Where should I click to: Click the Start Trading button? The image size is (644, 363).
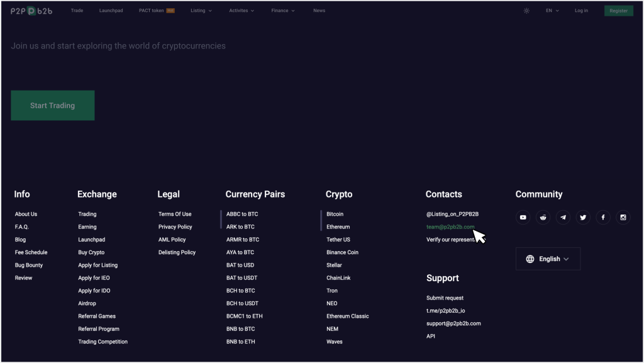pyautogui.click(x=52, y=105)
